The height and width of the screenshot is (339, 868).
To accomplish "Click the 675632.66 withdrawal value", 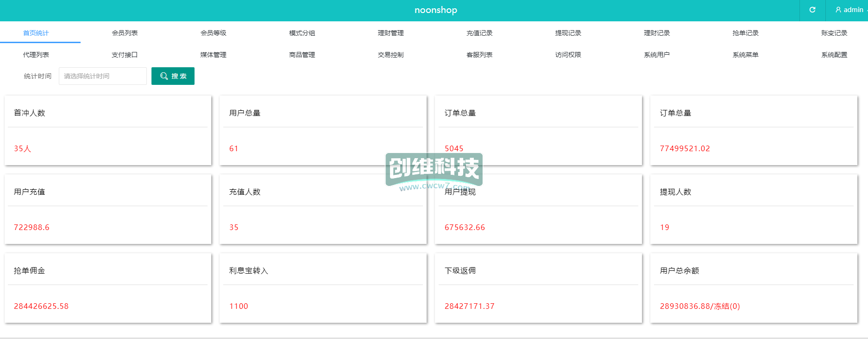I will click(x=465, y=227).
